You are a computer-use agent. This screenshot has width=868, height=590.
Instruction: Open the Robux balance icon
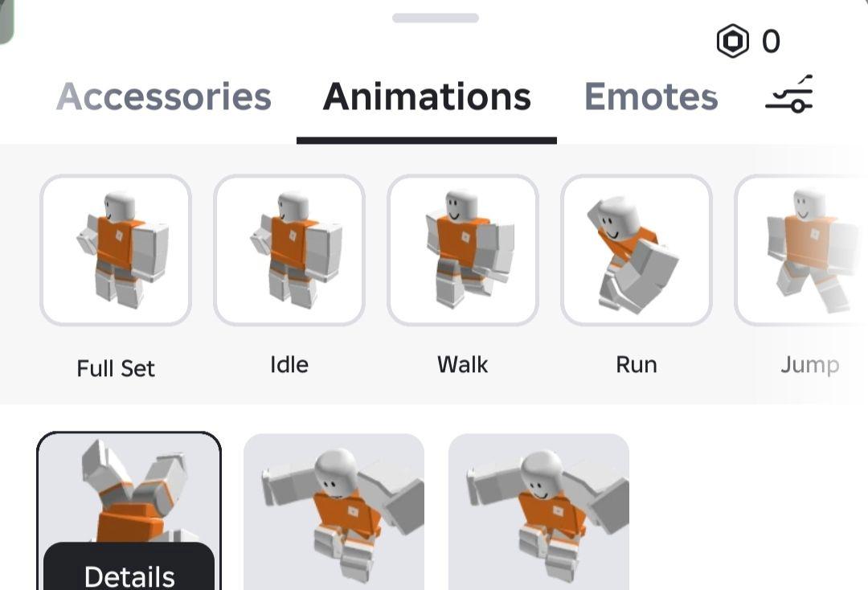732,41
